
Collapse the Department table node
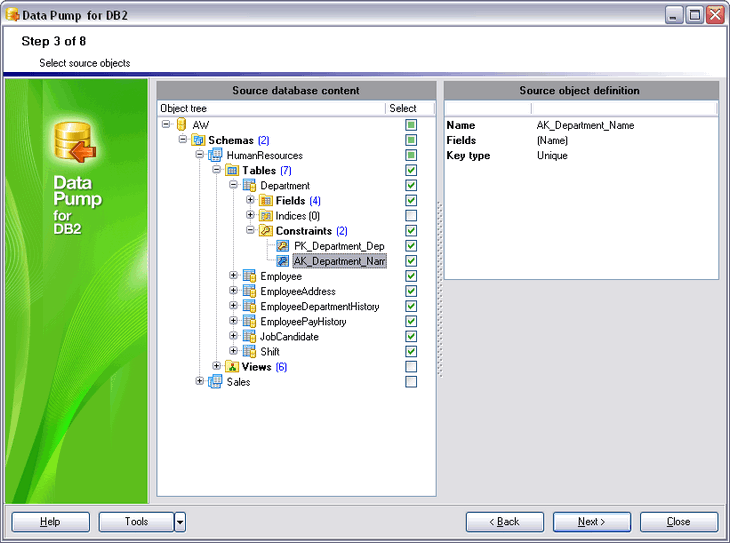(x=233, y=185)
